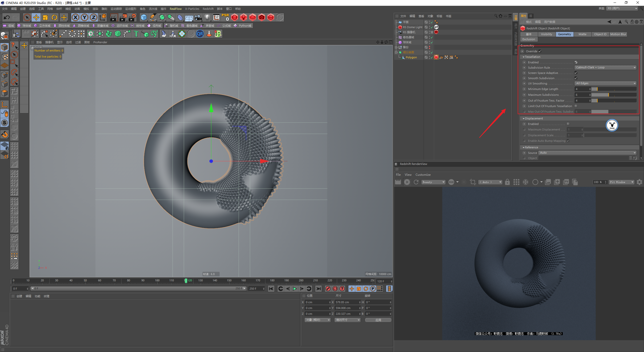
Task: Enable the Limit Out Of Frustum Tessellation checkbox
Action: (x=576, y=106)
